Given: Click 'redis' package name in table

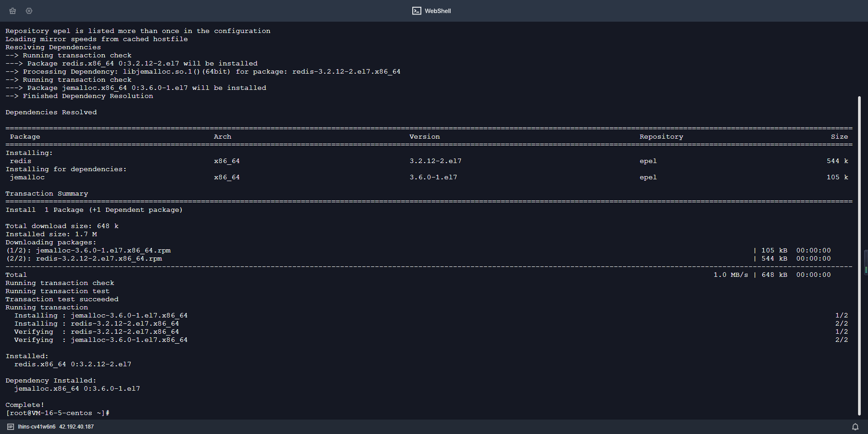Looking at the screenshot, I should coord(21,161).
